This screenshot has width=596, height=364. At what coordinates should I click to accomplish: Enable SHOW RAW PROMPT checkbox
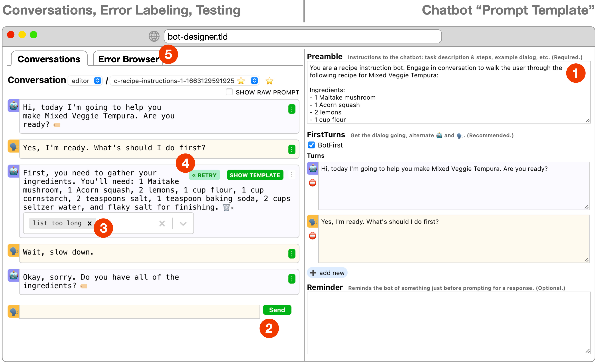(229, 92)
